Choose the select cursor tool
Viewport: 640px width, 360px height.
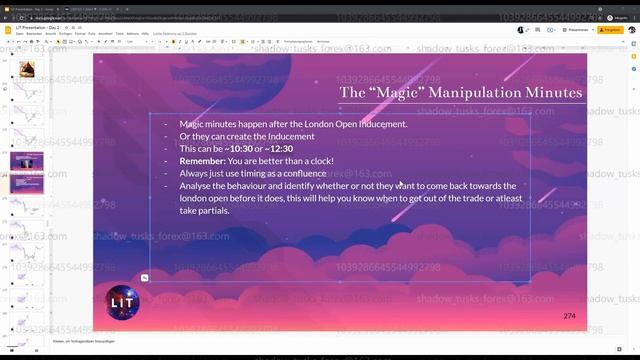[58, 42]
